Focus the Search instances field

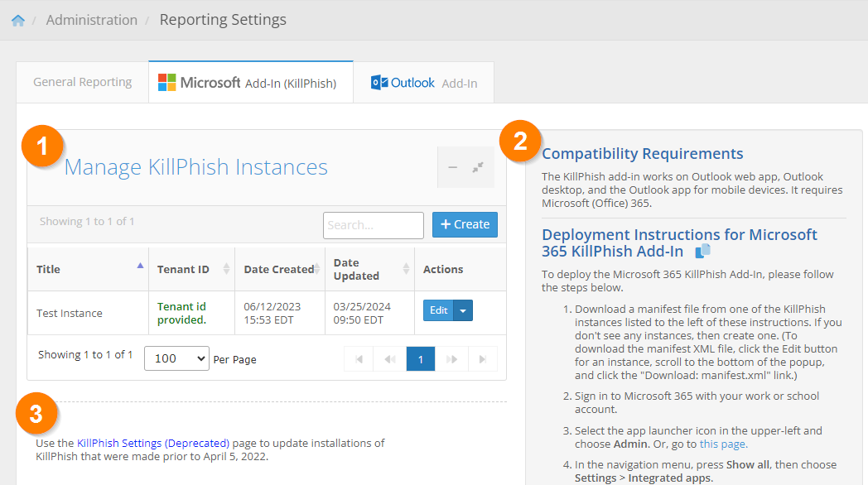(x=374, y=225)
